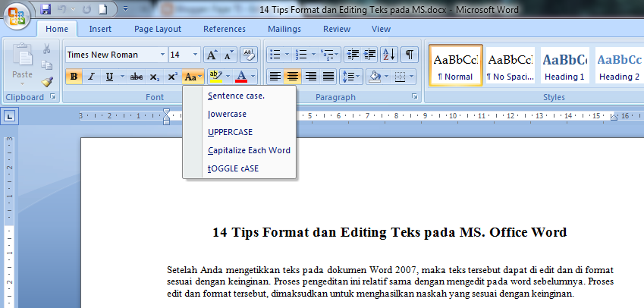
Task: Open the multilevel list dropdown
Action: tap(330, 55)
